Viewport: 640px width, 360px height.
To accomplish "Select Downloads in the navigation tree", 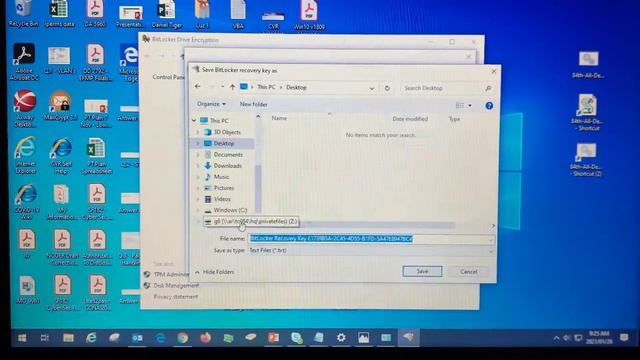I will [227, 166].
